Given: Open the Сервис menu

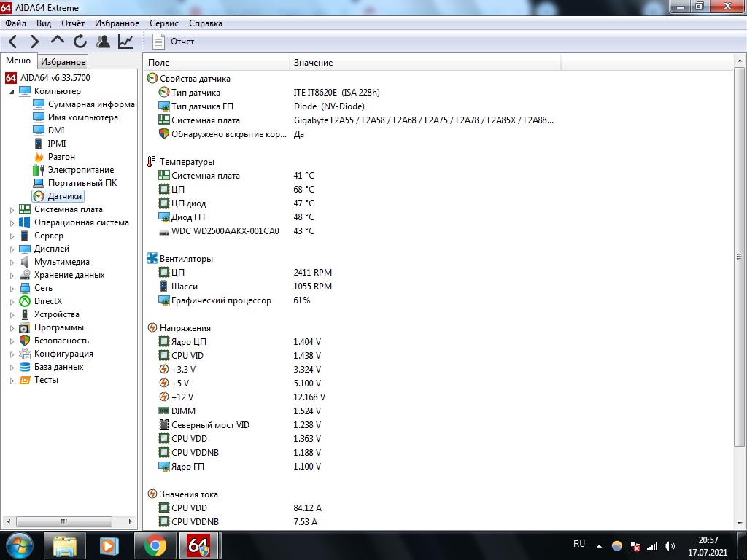Looking at the screenshot, I should coord(164,23).
